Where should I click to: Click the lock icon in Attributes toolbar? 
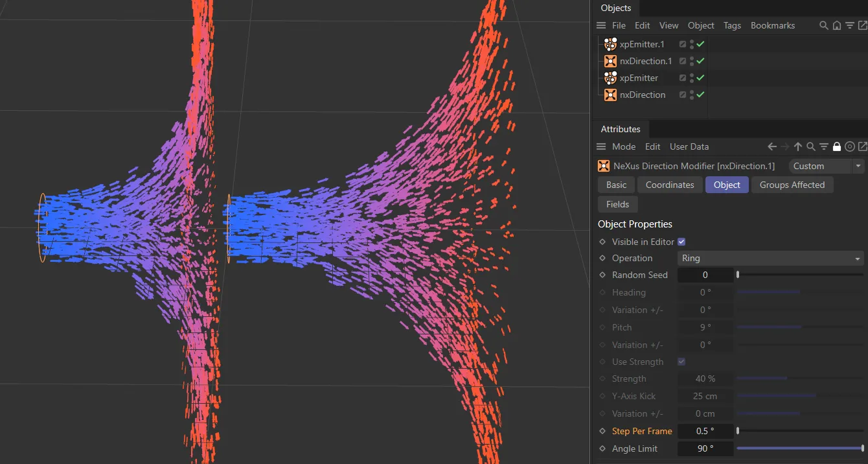click(x=836, y=146)
